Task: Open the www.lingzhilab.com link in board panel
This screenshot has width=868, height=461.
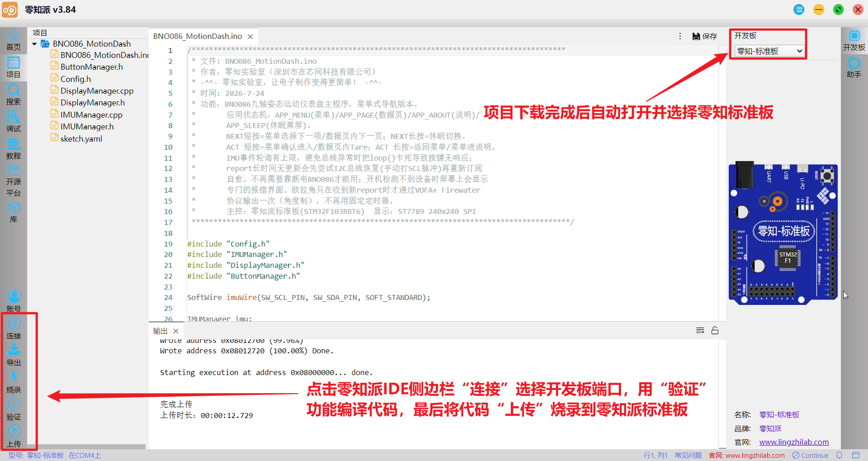Action: (x=794, y=442)
